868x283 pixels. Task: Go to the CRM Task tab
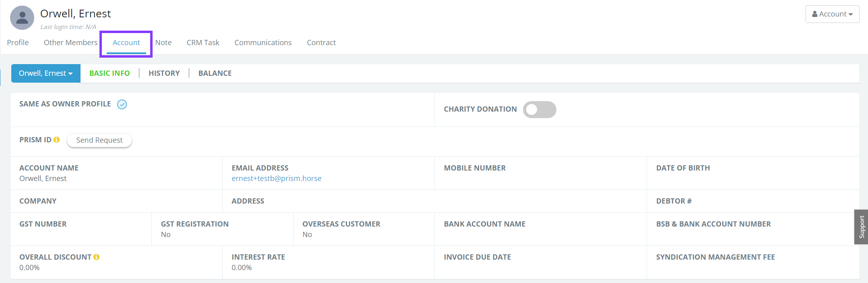coord(203,43)
